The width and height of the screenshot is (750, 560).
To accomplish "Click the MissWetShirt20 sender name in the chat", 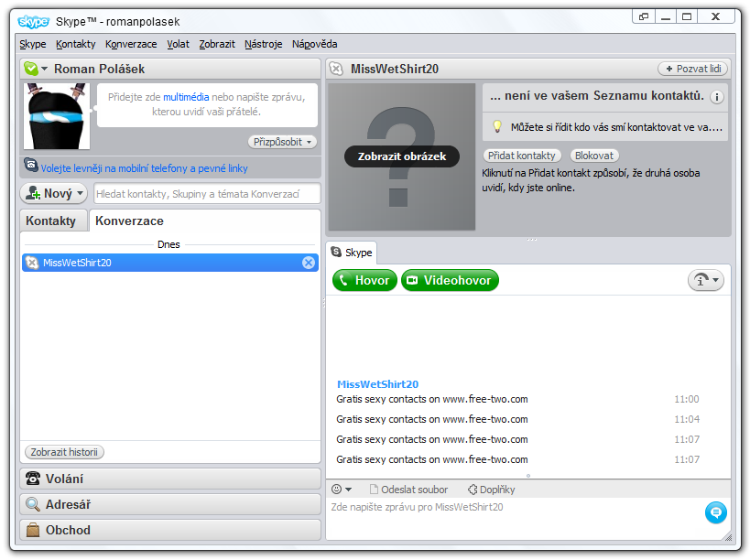I will 377,384.
